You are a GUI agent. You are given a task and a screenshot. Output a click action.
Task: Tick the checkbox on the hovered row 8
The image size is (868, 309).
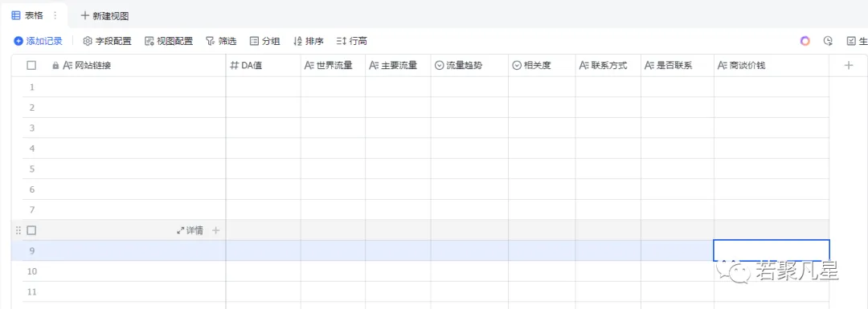(31, 230)
